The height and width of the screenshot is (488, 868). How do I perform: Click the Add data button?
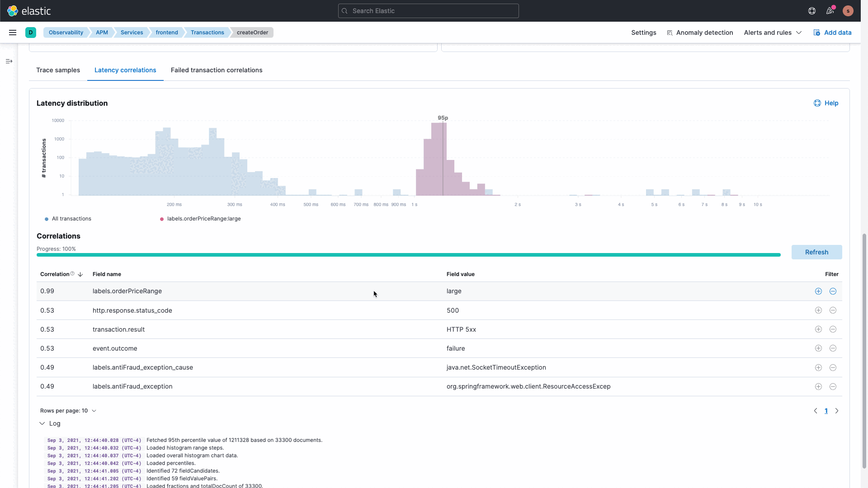(833, 32)
